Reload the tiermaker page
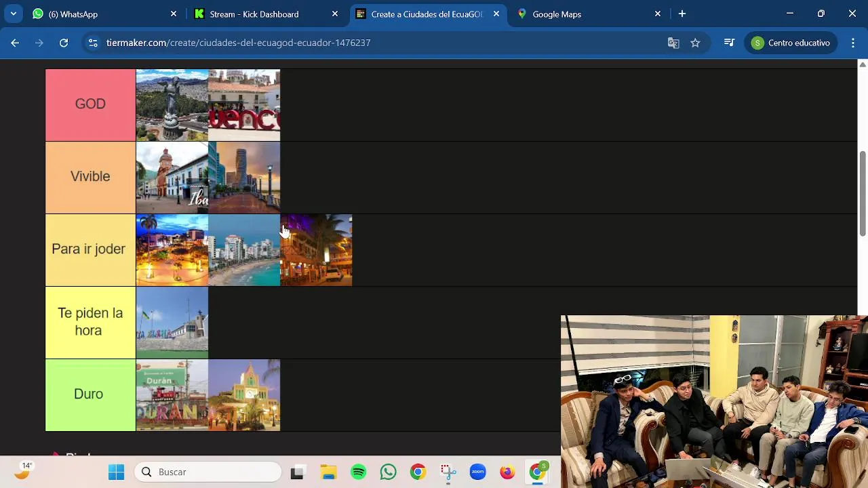Image resolution: width=868 pixels, height=488 pixels. coord(64,43)
